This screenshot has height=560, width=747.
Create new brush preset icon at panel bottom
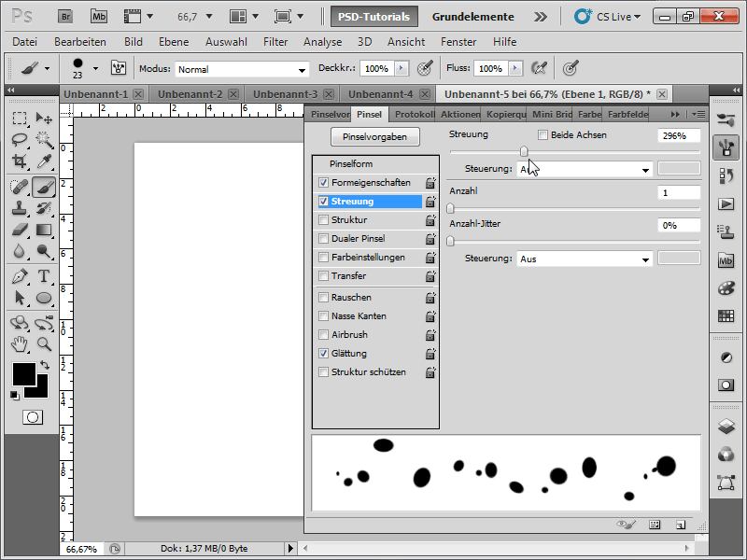tap(681, 525)
